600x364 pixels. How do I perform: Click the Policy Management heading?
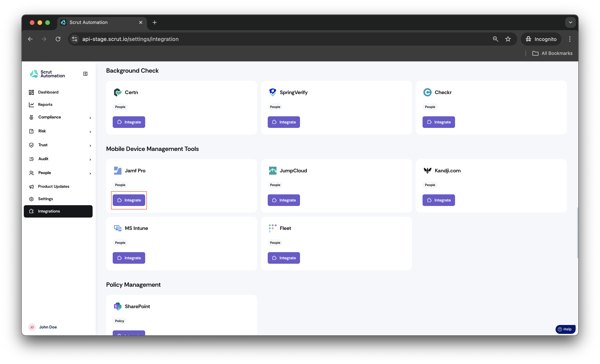[133, 285]
